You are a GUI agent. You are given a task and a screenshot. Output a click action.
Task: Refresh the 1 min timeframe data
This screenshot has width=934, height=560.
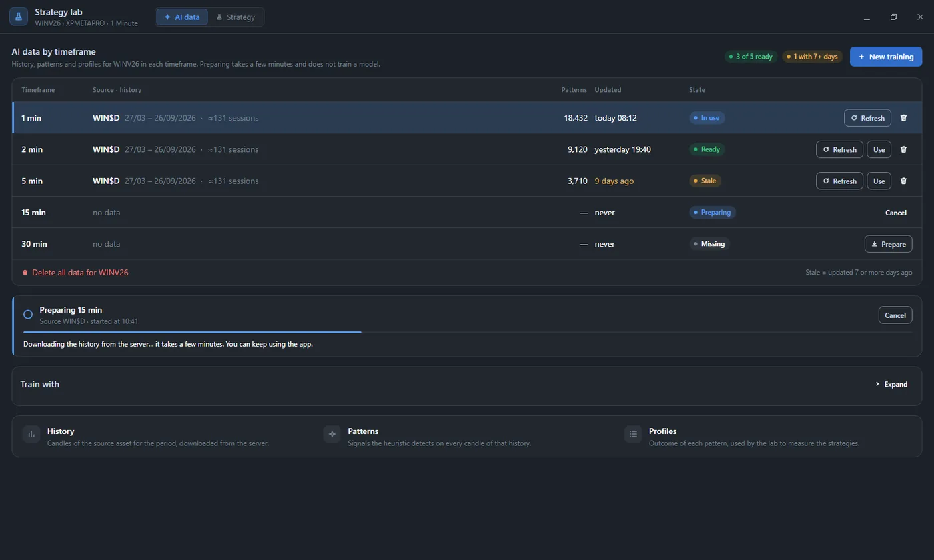[867, 118]
